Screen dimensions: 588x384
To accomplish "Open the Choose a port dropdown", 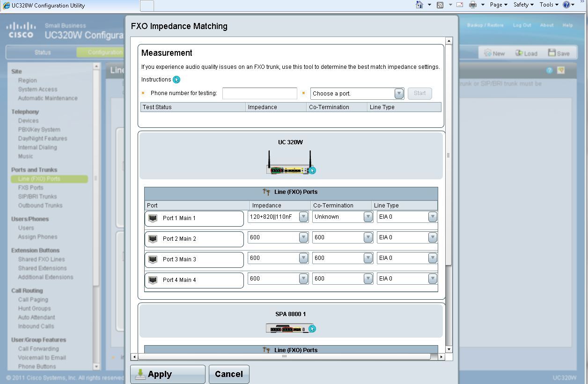I will pyautogui.click(x=399, y=94).
